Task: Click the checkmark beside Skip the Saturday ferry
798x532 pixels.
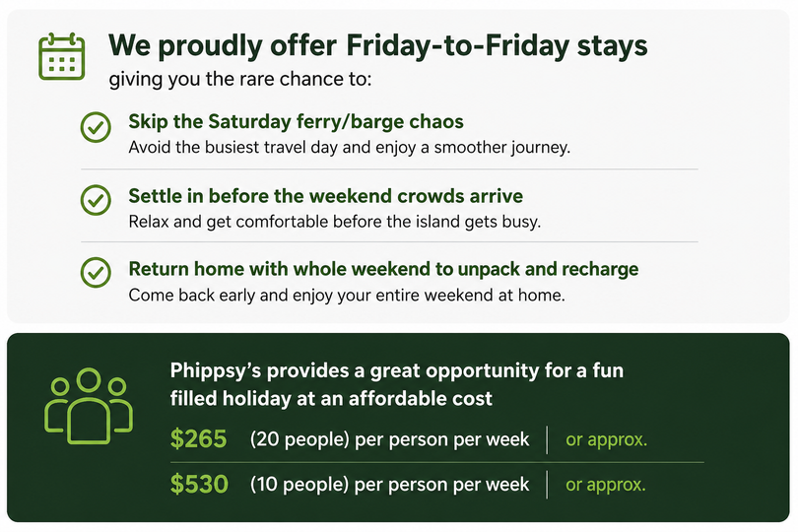Action: coord(96,127)
